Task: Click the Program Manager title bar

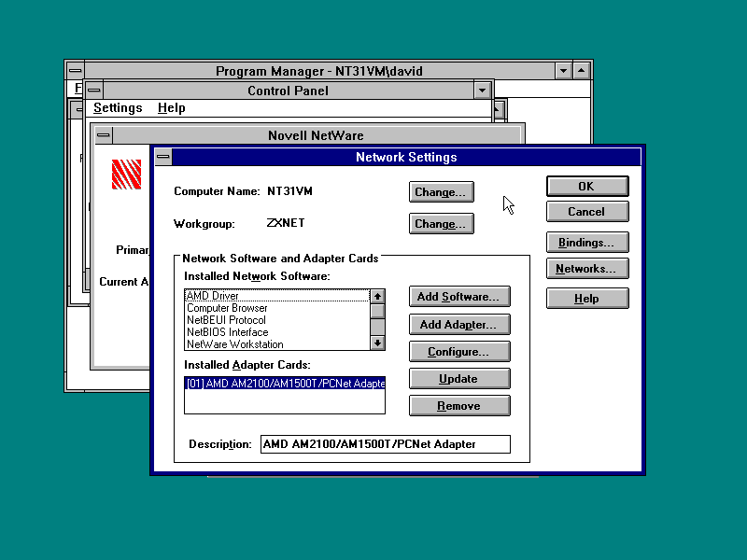Action: point(319,71)
